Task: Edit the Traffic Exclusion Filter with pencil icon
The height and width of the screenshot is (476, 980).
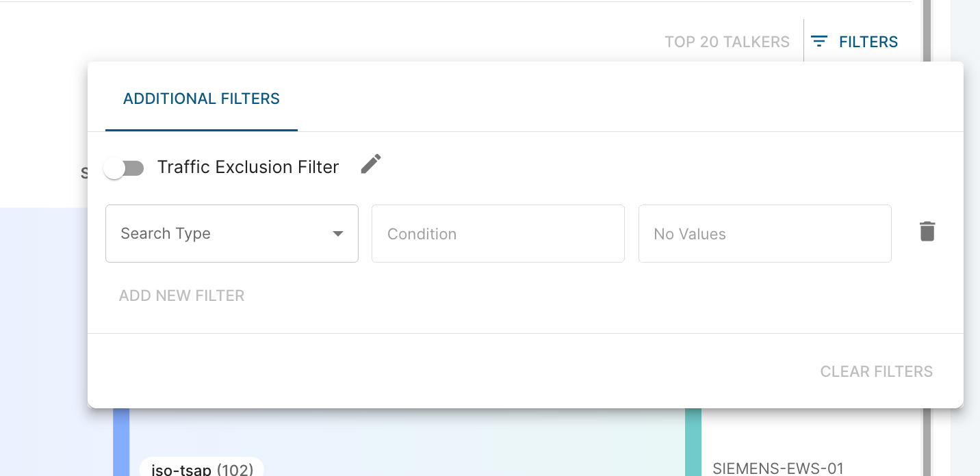Action: (x=371, y=164)
